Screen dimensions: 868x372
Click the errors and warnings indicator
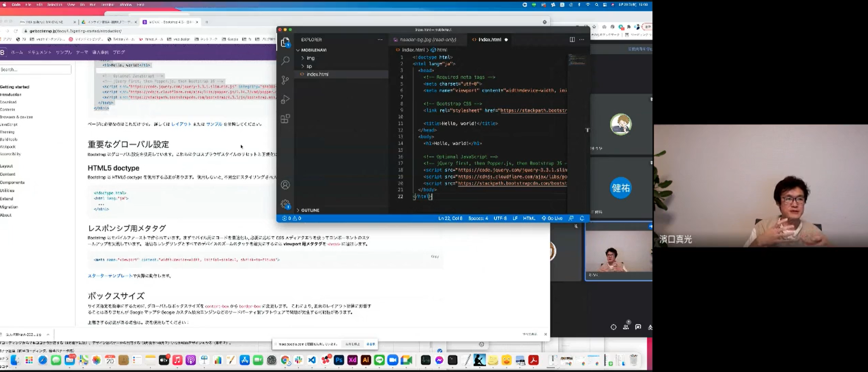click(x=292, y=218)
